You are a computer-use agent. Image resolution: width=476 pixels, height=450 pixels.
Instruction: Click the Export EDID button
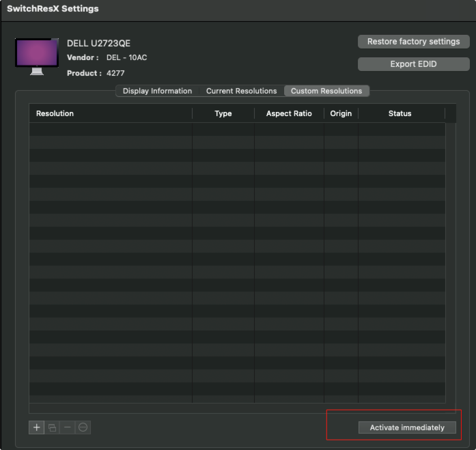click(x=413, y=64)
